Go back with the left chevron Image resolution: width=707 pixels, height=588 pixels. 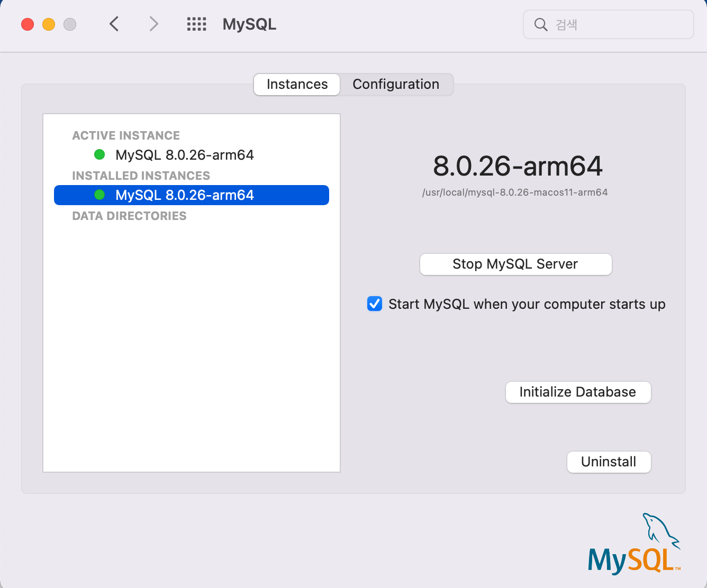click(x=114, y=24)
